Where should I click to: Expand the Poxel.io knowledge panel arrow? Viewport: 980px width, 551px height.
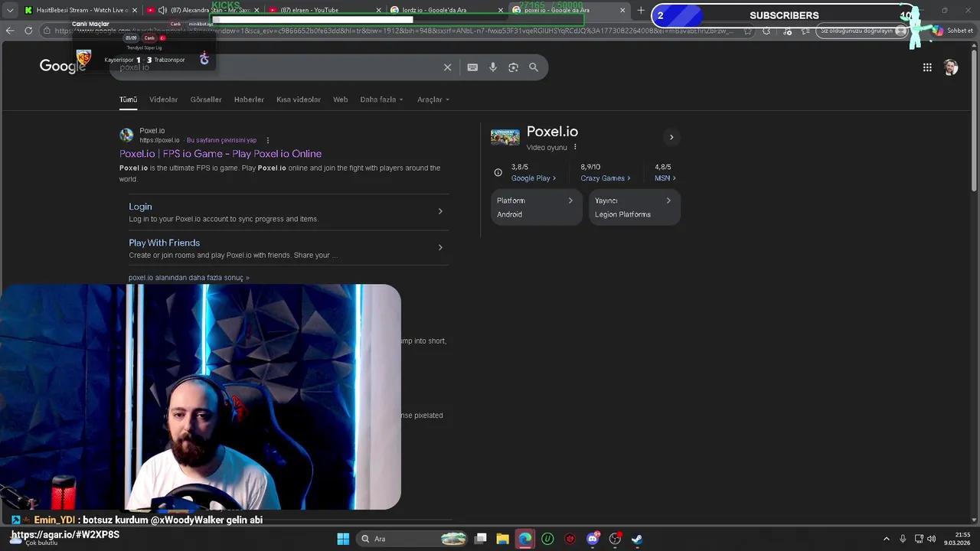coord(671,138)
